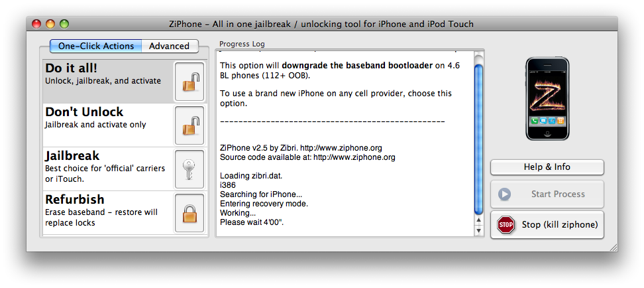Switch to the Advanced tab
The height and width of the screenshot is (288, 644).
click(169, 46)
